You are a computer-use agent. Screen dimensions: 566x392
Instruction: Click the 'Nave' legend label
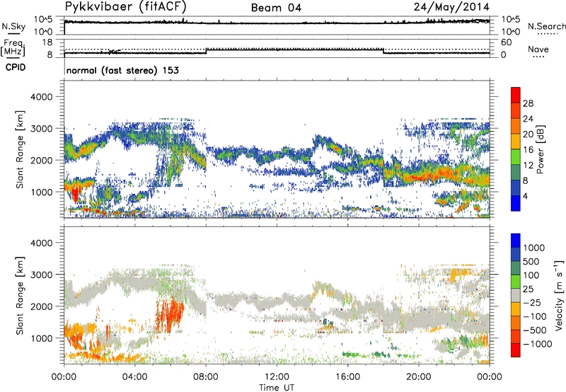pyautogui.click(x=538, y=50)
